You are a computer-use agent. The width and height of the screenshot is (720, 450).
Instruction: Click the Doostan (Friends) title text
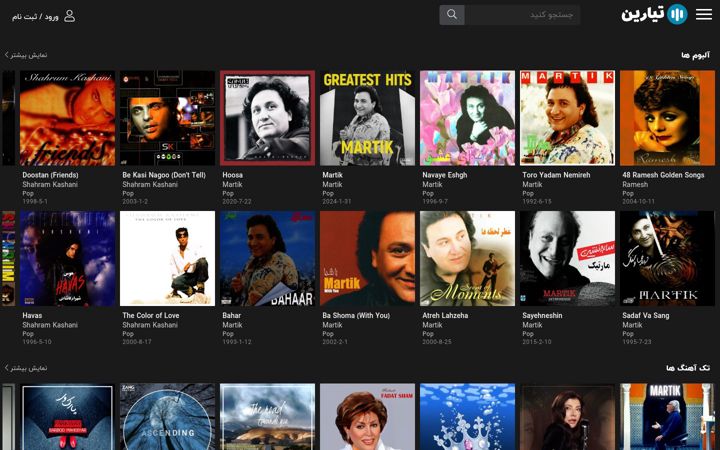[x=51, y=175]
